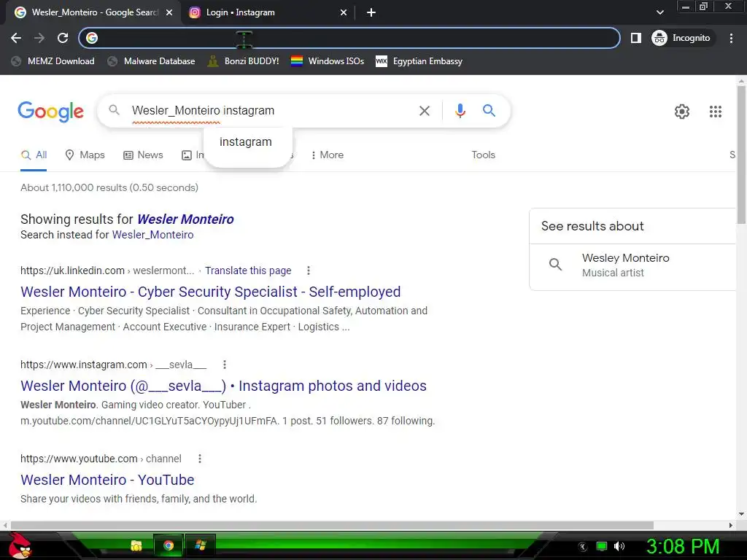Open the Google apps grid
The height and width of the screenshot is (560, 747).
pos(716,112)
